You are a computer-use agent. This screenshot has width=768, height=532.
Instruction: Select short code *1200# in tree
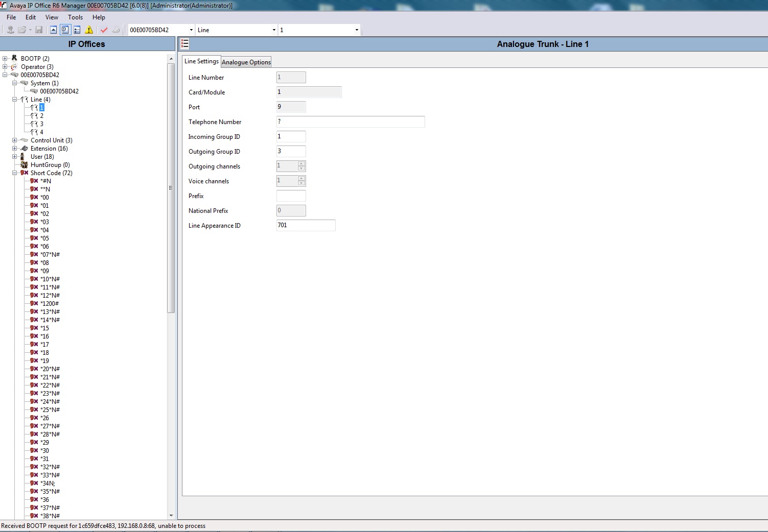[50, 304]
